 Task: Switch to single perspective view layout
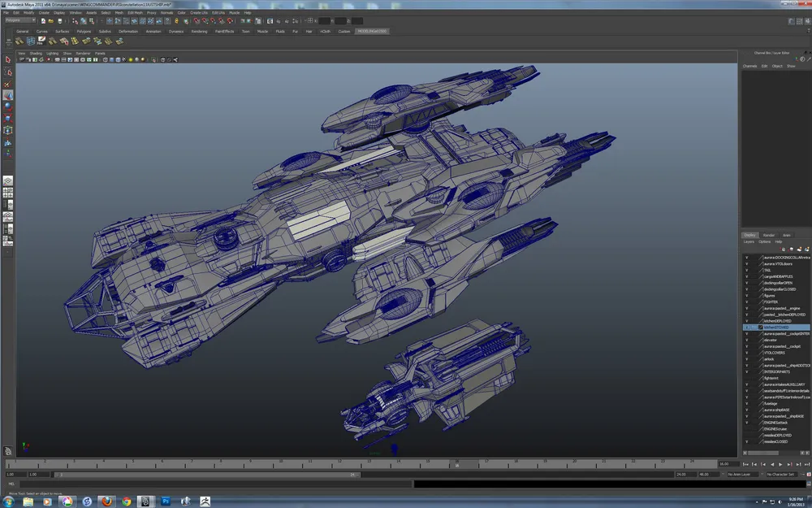pos(7,180)
